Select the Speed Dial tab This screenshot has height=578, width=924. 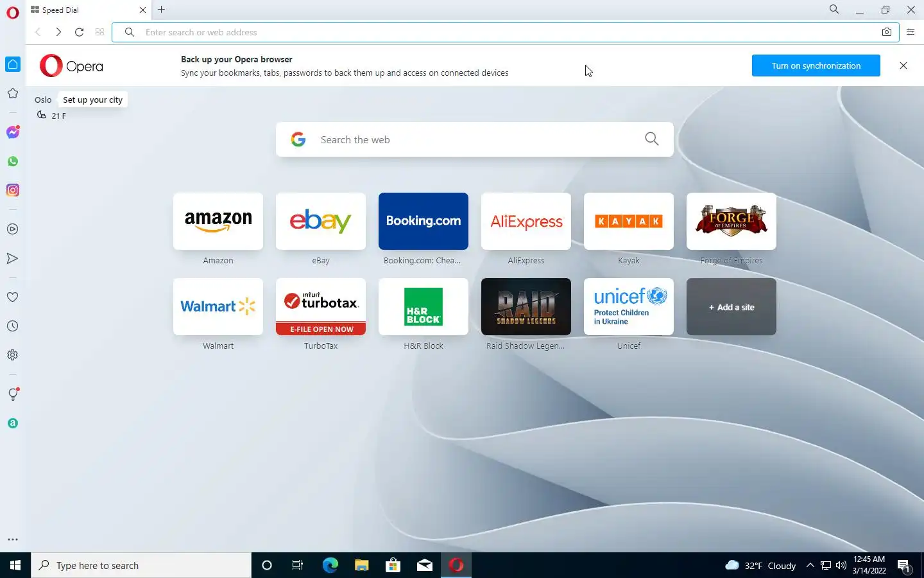89,10
